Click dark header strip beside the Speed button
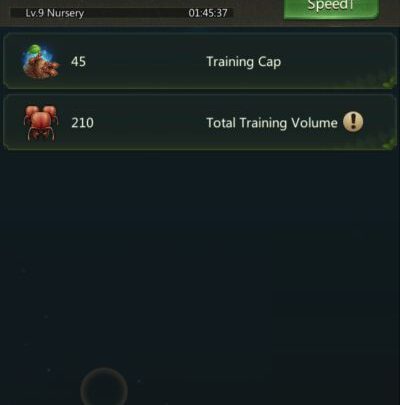 tap(258, 12)
